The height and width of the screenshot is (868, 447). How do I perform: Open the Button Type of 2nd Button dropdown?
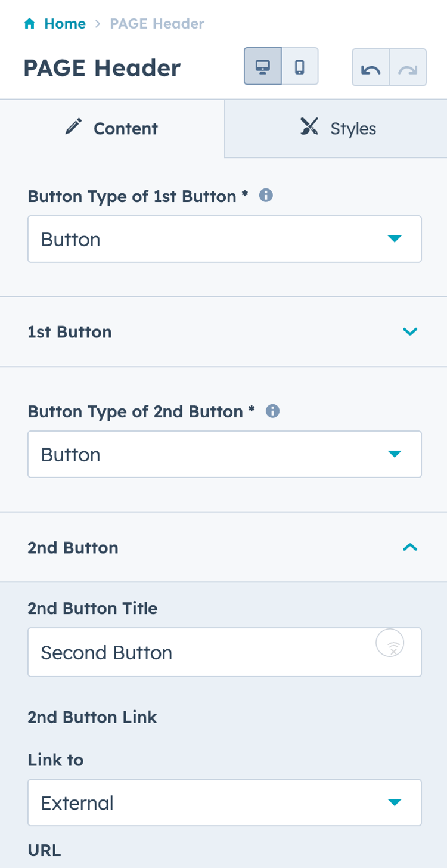coord(225,454)
